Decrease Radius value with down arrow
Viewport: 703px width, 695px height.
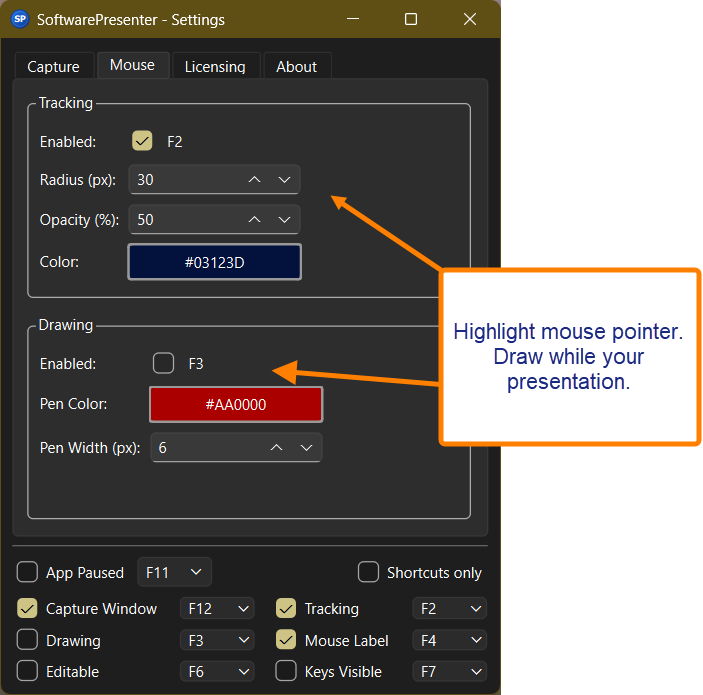point(284,179)
